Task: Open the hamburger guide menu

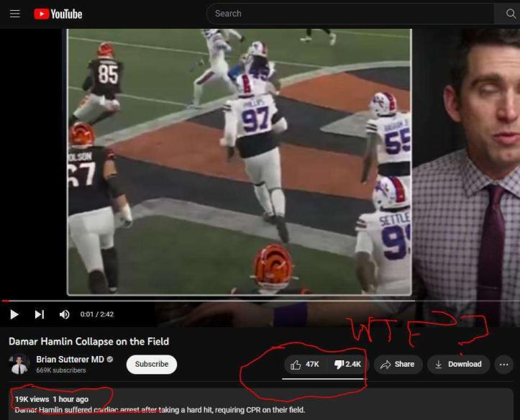Action: [x=15, y=14]
